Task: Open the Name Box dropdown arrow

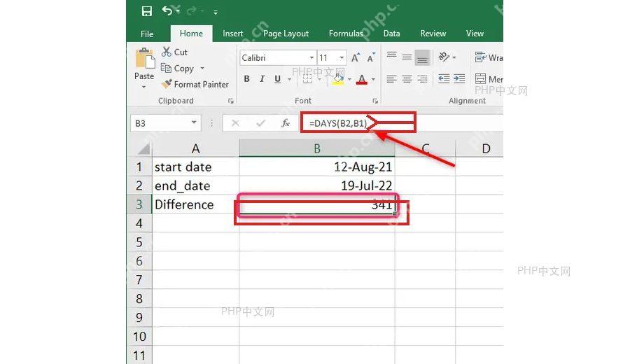Action: 194,122
